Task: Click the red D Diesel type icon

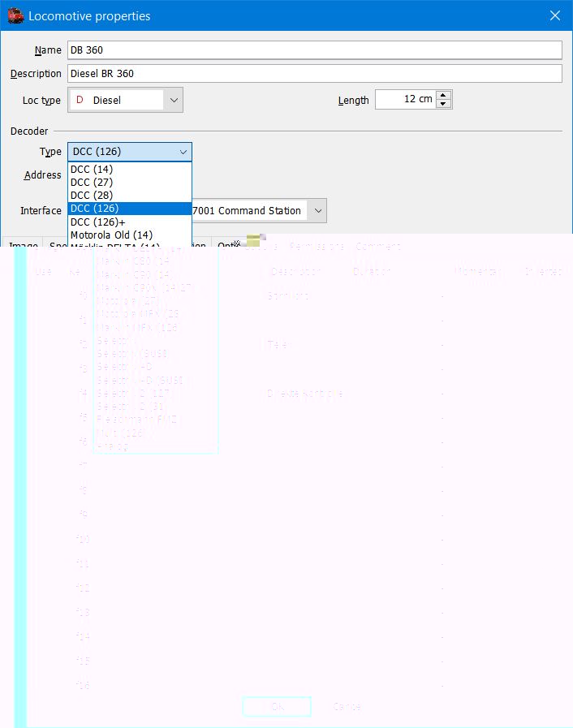Action: coord(80,101)
